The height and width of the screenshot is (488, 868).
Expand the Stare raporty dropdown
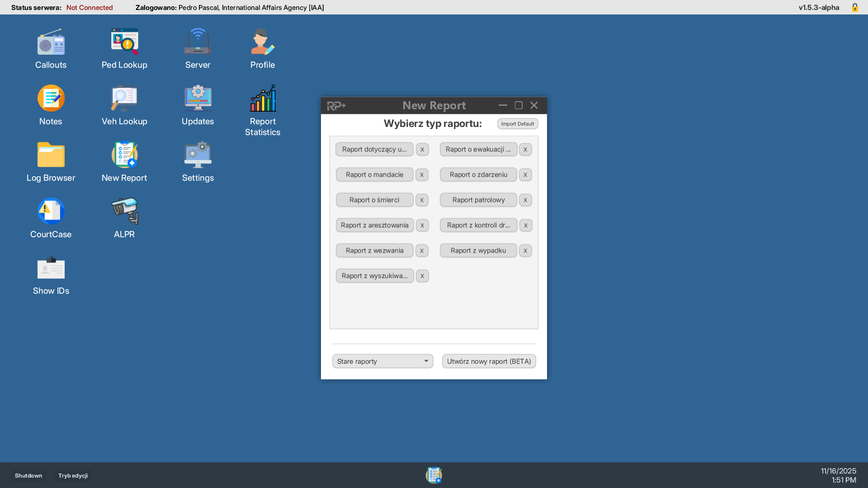tap(382, 361)
